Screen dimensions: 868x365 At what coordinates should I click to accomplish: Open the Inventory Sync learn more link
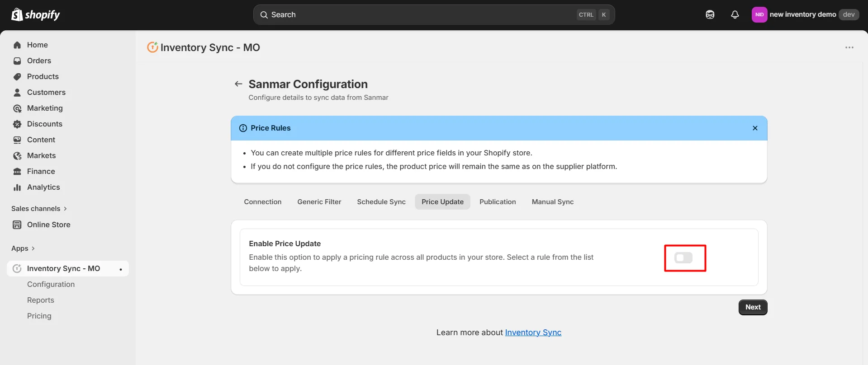click(x=533, y=332)
